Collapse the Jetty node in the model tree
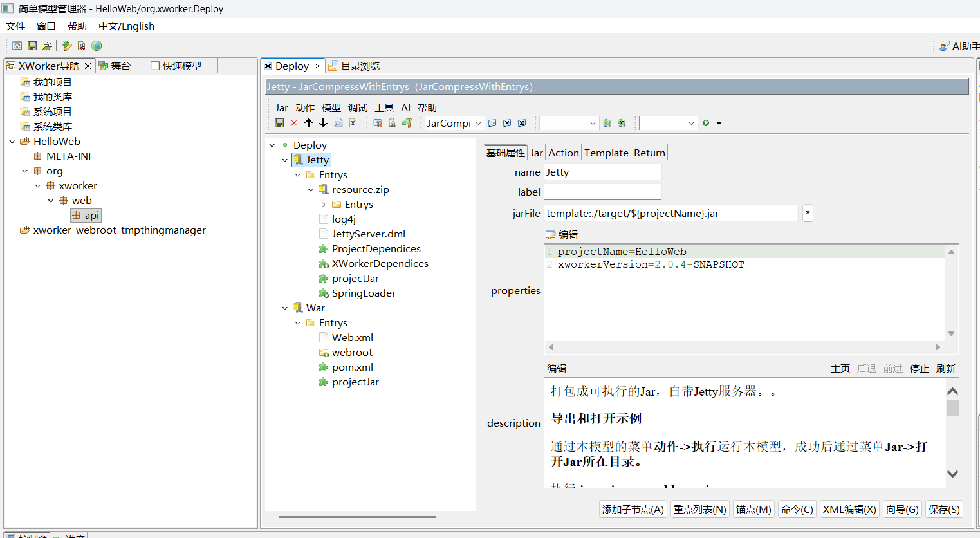Screen dimensions: 980x538 (285, 160)
